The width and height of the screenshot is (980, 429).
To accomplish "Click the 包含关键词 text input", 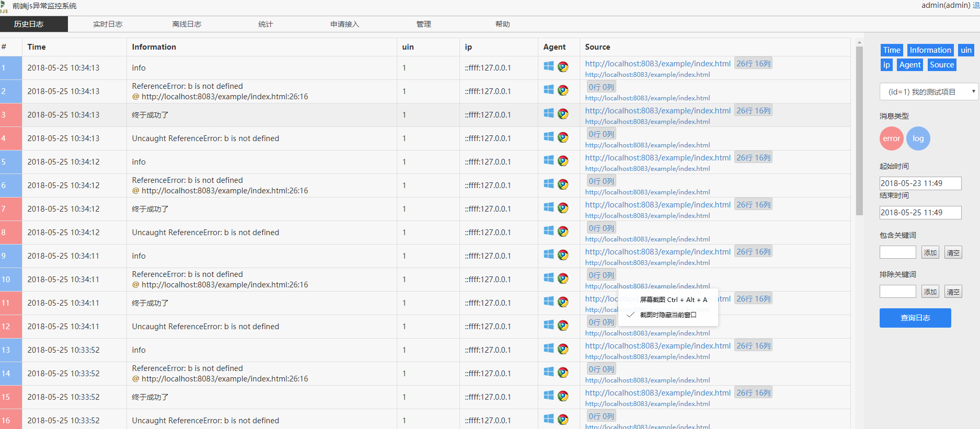I will point(898,252).
